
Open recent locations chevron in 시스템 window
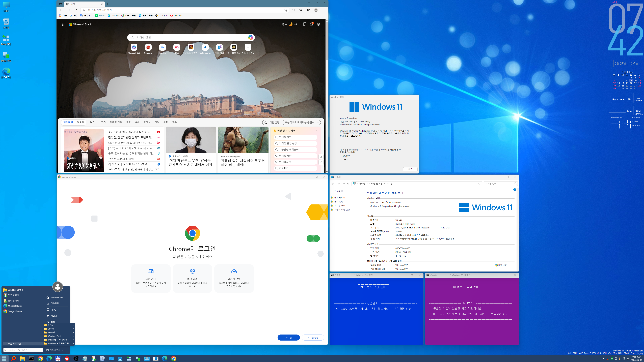click(x=344, y=184)
